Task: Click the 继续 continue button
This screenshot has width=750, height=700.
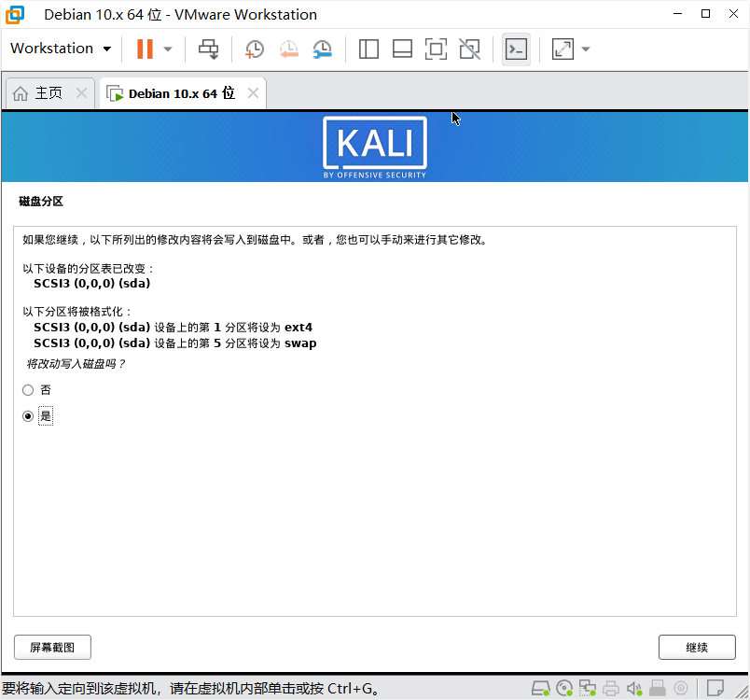Action: point(697,648)
